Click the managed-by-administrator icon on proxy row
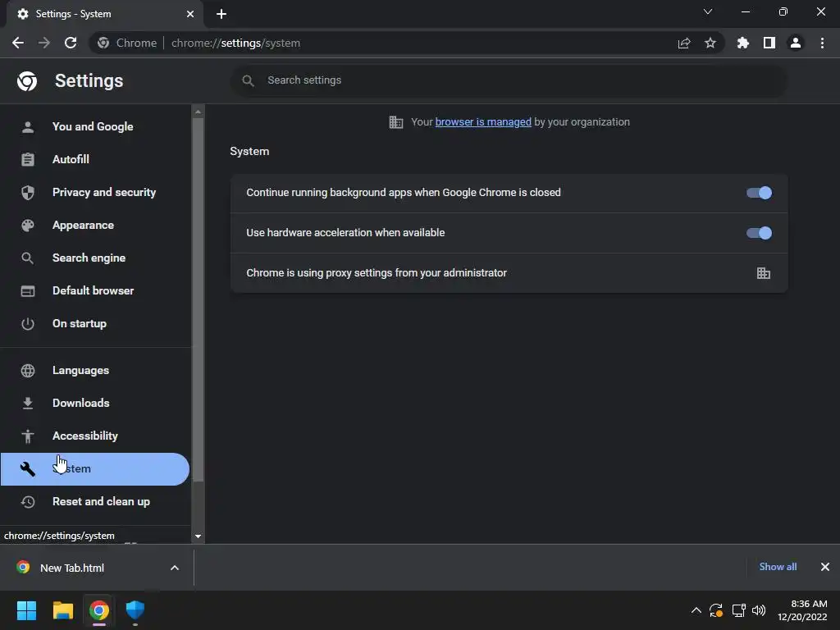 764,273
